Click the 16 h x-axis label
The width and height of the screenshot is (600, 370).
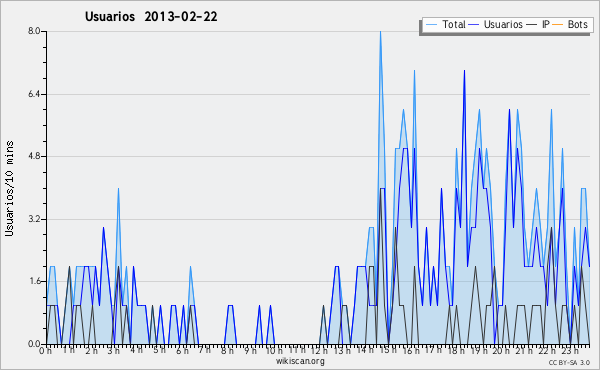click(410, 350)
